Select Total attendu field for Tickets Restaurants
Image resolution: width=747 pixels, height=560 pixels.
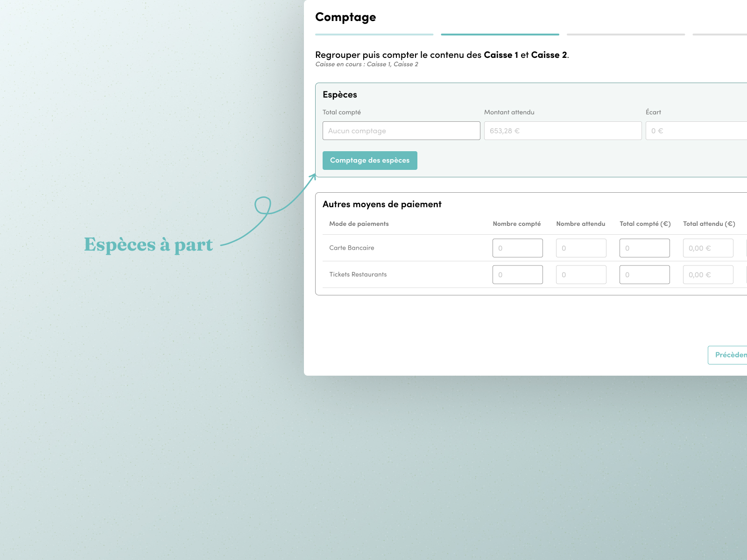point(708,274)
